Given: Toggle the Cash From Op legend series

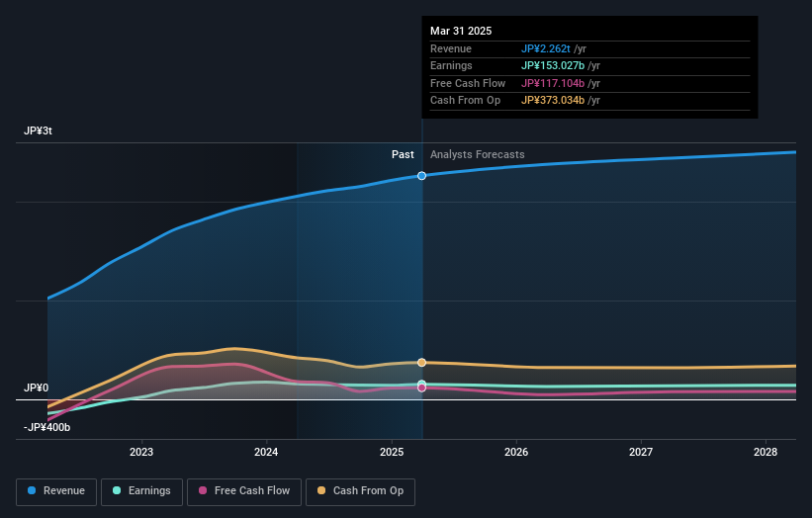Looking at the screenshot, I should pyautogui.click(x=360, y=491).
